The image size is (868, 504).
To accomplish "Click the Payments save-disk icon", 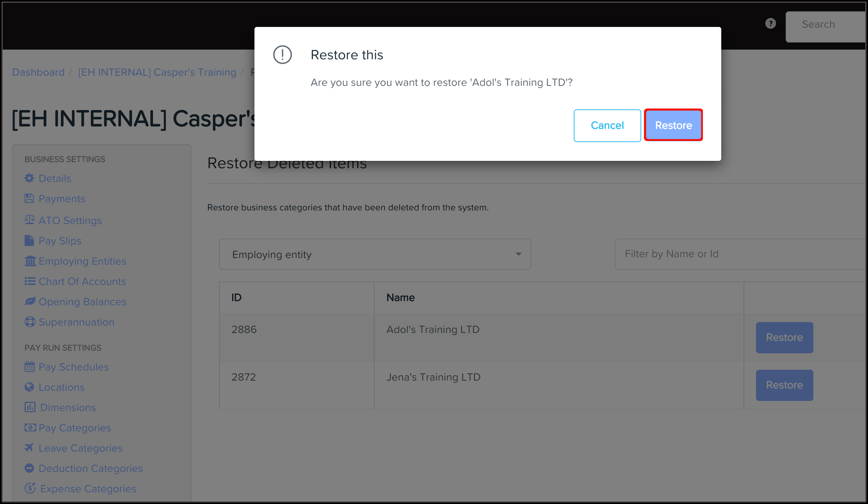I will [x=29, y=199].
